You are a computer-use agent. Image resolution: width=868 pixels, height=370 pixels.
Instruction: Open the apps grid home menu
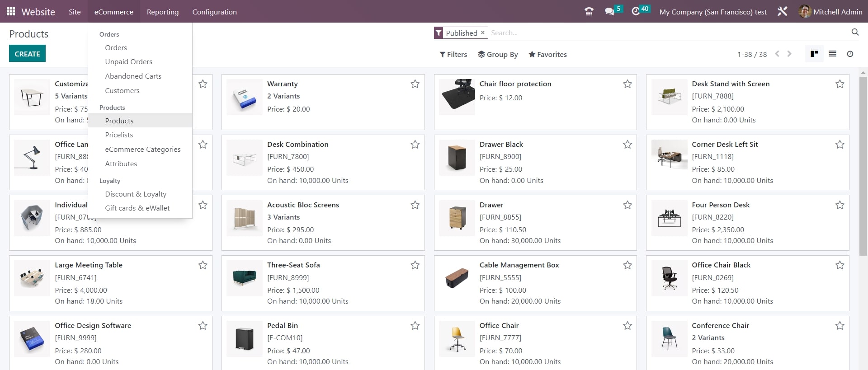point(11,11)
